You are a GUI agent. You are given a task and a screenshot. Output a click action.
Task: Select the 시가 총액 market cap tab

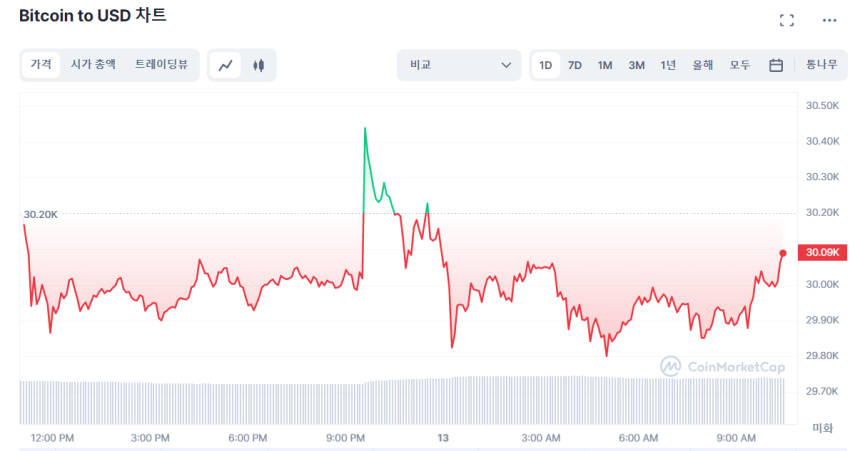click(93, 65)
